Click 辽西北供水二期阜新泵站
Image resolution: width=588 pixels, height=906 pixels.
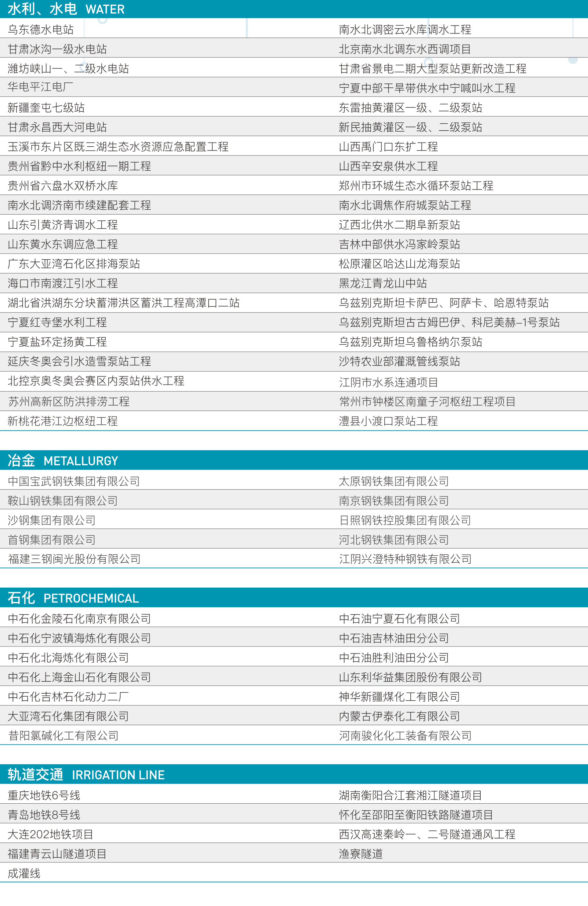click(x=399, y=225)
